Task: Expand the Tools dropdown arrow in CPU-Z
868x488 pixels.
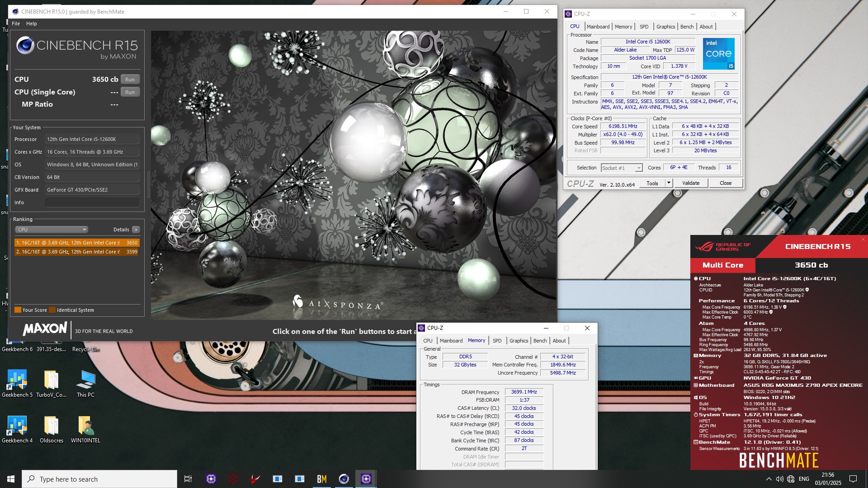Action: [669, 183]
